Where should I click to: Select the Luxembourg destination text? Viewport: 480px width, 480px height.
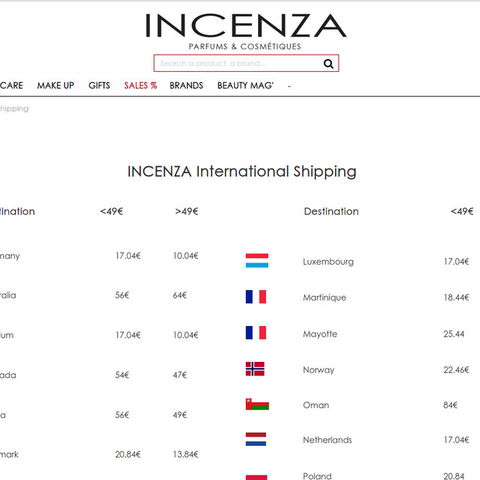click(x=328, y=262)
